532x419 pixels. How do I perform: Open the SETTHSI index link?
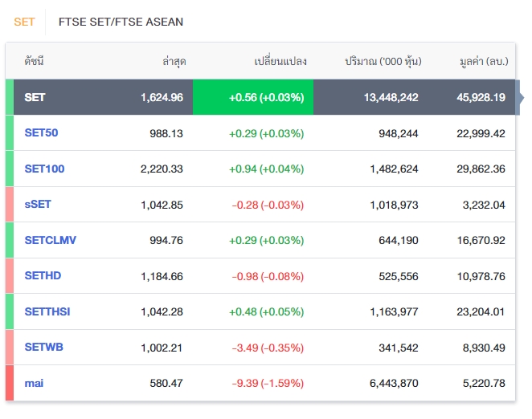click(47, 311)
